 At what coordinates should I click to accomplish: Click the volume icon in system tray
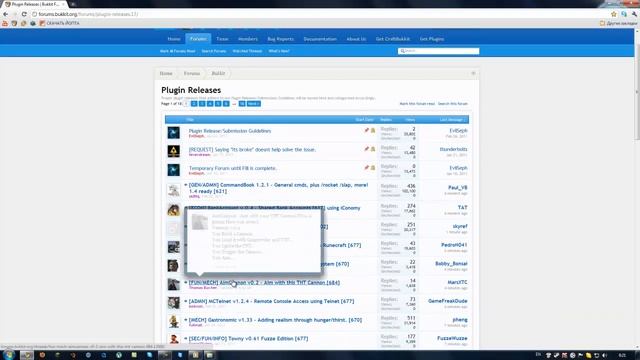[604, 356]
